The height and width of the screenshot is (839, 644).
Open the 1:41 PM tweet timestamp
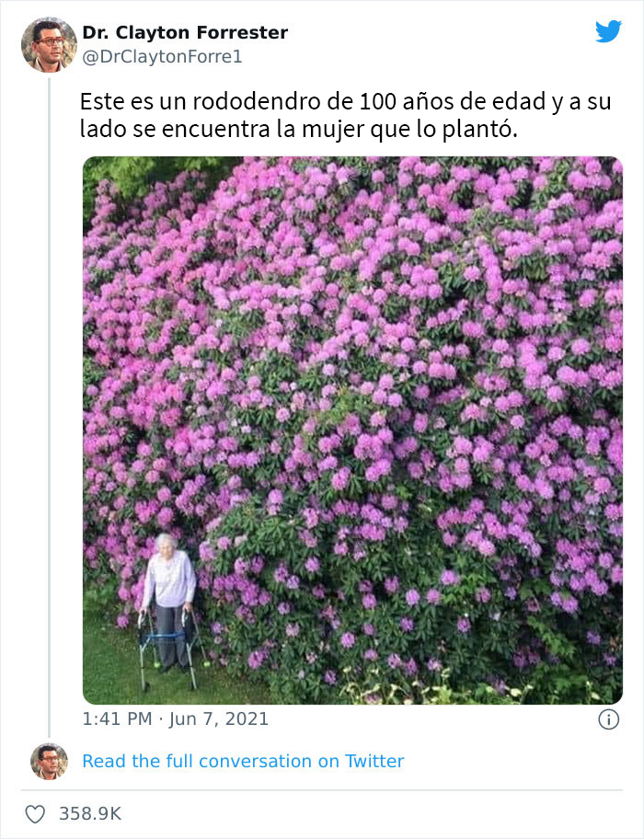[117, 718]
